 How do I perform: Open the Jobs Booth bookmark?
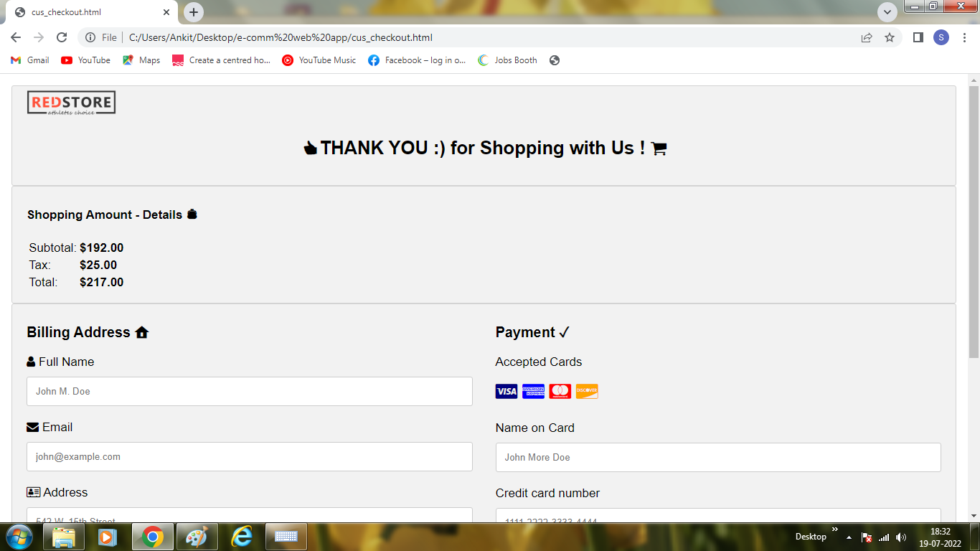coord(507,60)
